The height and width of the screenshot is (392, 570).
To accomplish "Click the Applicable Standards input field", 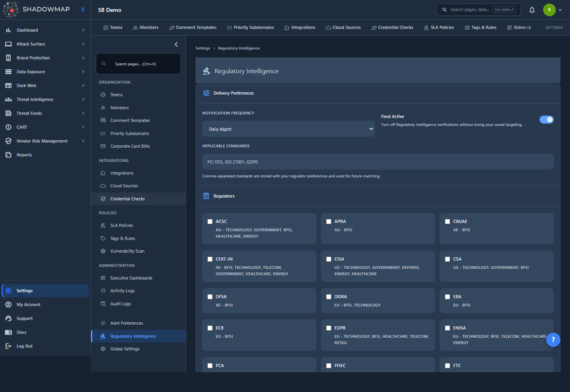I will 378,162.
